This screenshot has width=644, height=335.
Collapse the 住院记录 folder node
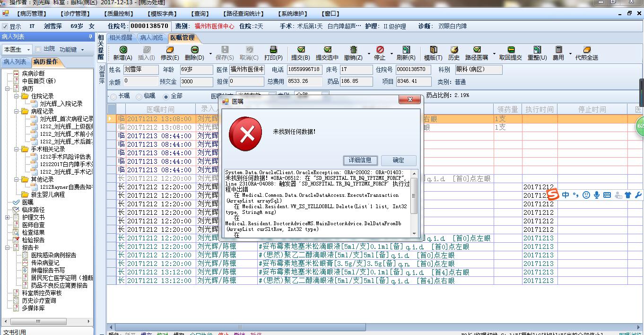click(16, 96)
